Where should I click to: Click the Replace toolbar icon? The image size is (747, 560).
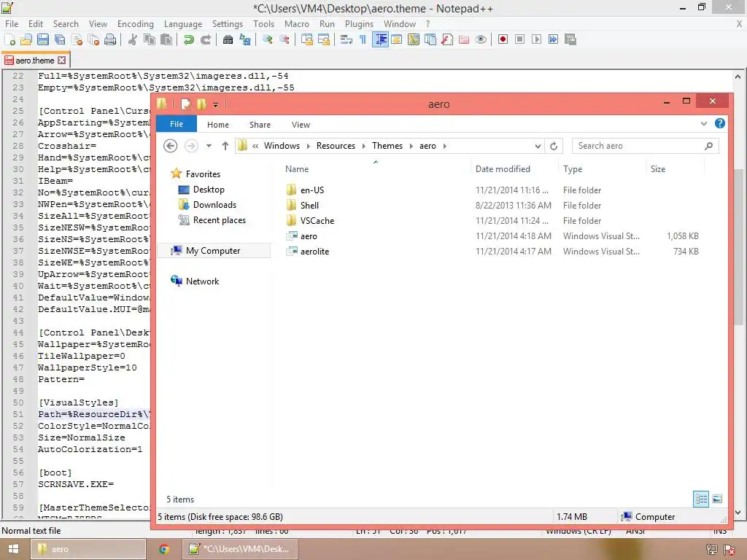tap(245, 39)
